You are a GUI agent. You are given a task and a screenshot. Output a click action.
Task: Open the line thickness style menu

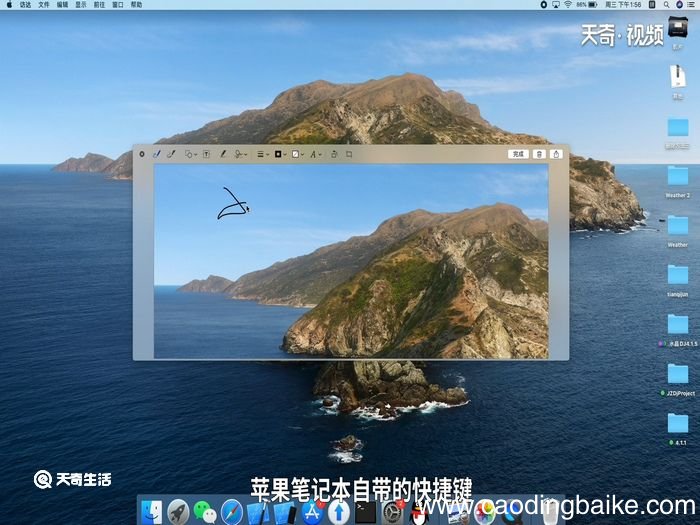point(262,154)
